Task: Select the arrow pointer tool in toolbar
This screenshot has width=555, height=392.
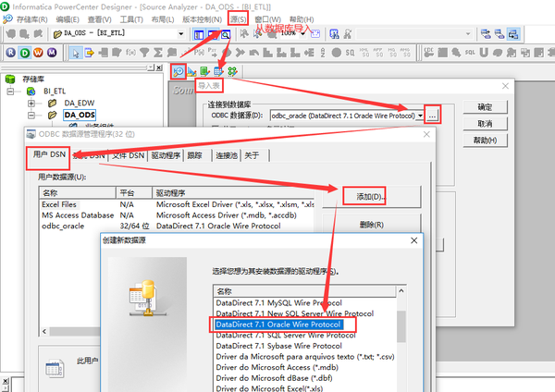Action: 76,53
